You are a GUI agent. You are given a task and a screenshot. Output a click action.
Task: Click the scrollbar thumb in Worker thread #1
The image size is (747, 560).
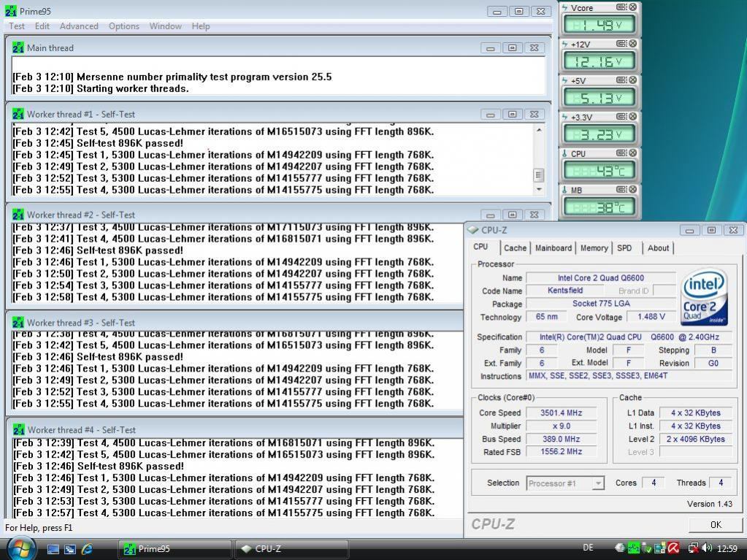pyautogui.click(x=539, y=174)
